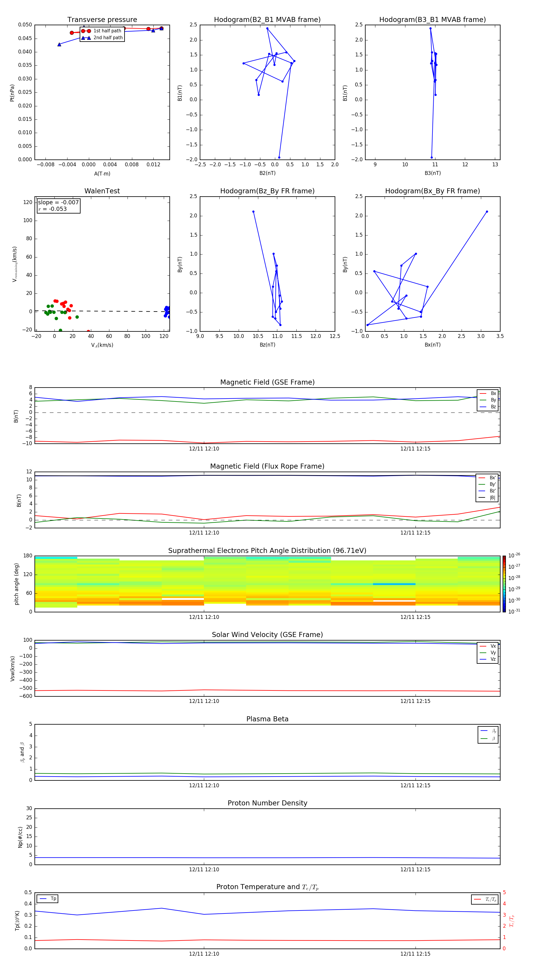
Task: Click the Vx legend entry in velocity panel
Action: coord(488,646)
